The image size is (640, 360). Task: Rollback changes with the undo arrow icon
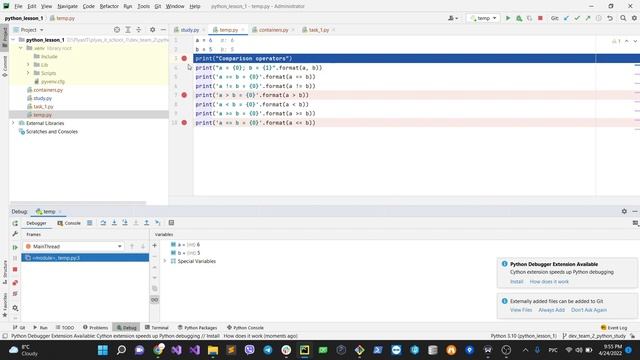coord(610,18)
